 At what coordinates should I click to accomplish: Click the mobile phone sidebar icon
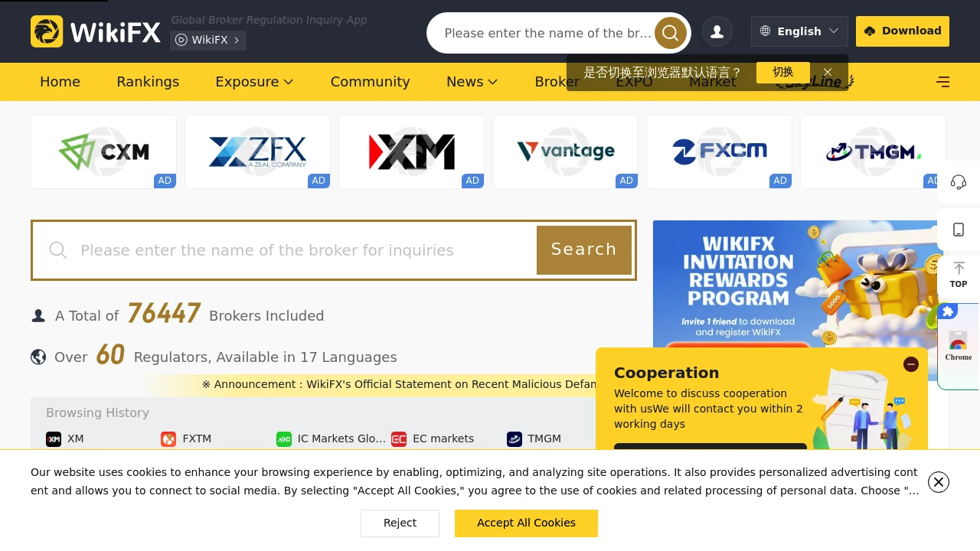[959, 230]
